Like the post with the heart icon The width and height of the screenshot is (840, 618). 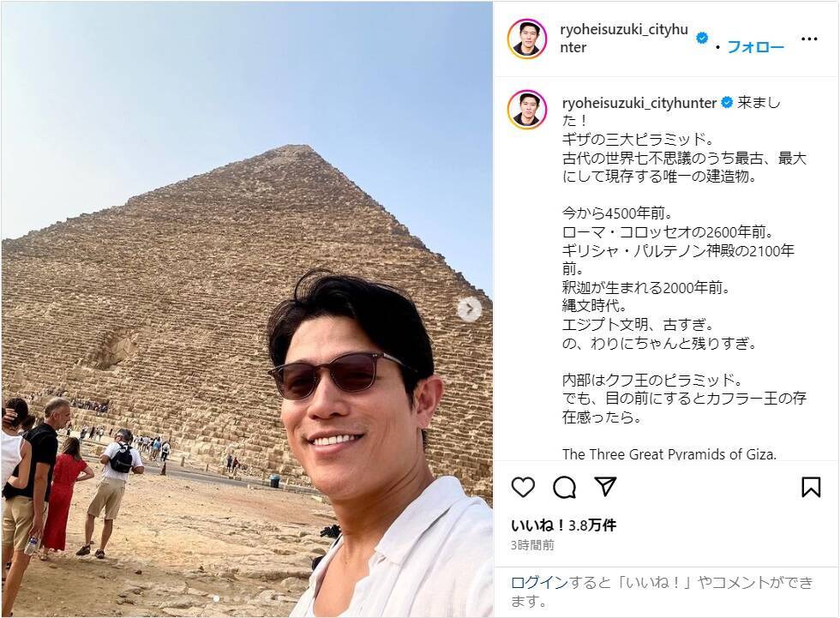(523, 488)
